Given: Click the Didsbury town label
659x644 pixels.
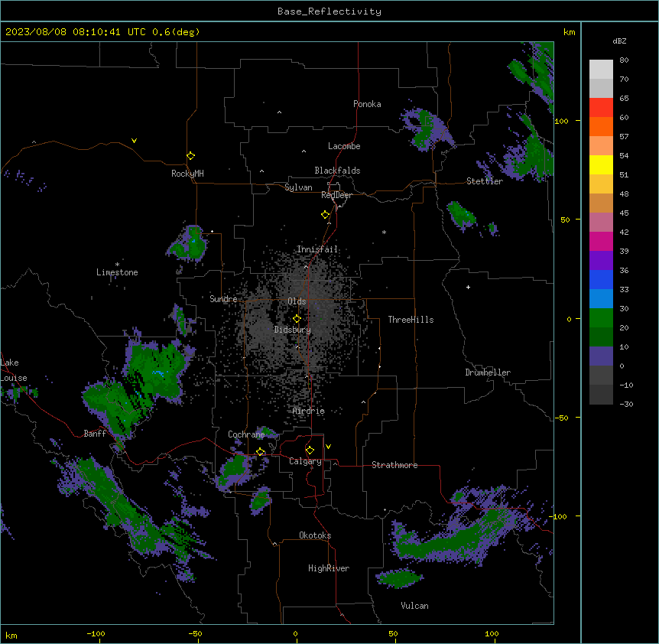Looking at the screenshot, I should [x=293, y=330].
